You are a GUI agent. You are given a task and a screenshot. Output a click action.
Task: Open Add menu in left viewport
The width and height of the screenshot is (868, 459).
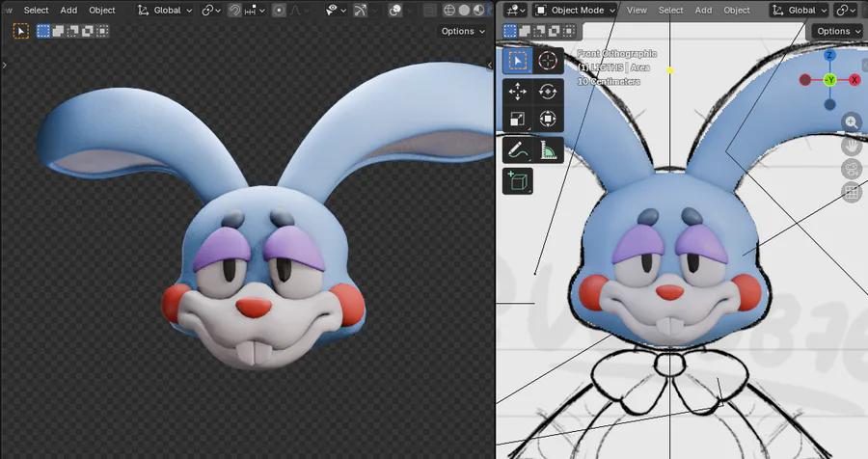tap(68, 10)
